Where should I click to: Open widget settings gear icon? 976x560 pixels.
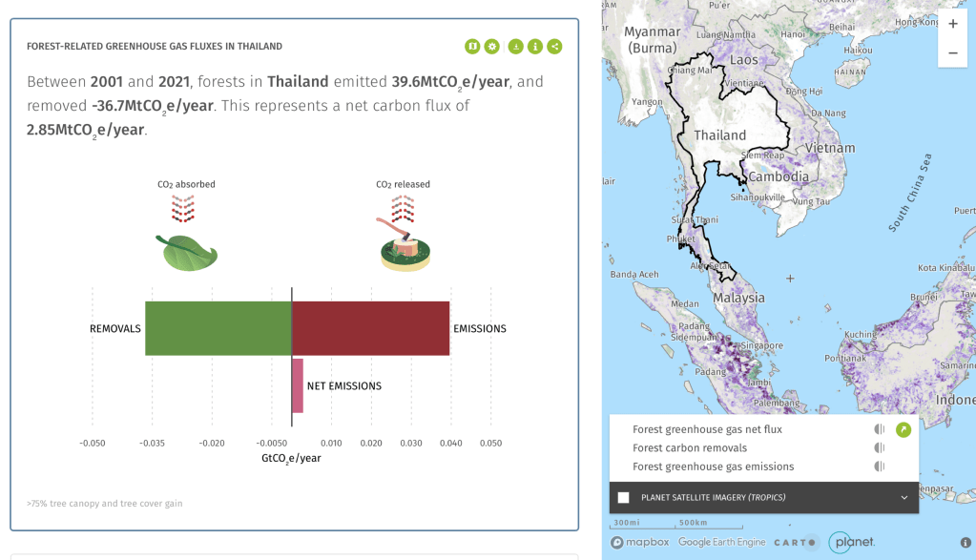pyautogui.click(x=491, y=46)
